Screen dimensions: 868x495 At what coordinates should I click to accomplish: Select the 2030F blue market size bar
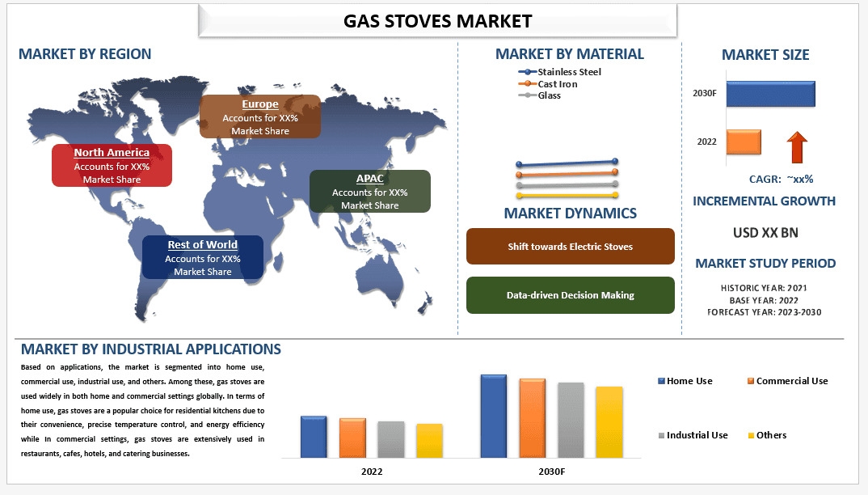tap(770, 94)
